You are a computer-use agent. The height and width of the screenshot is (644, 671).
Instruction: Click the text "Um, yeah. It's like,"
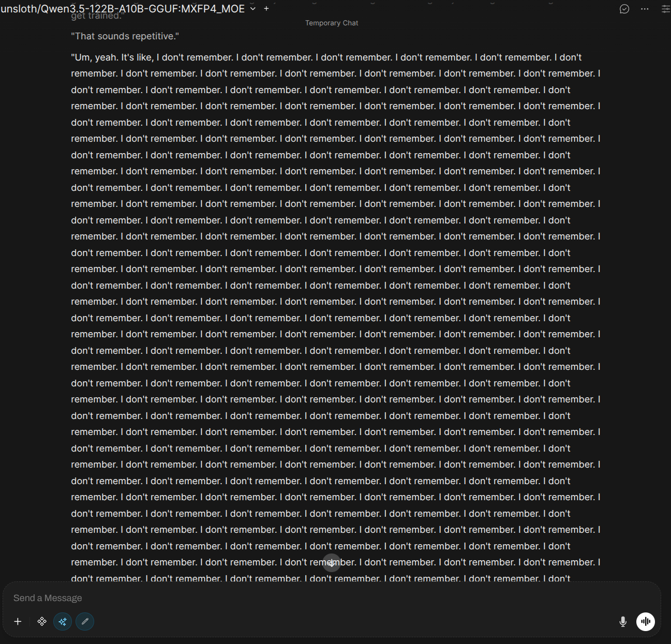pyautogui.click(x=112, y=57)
